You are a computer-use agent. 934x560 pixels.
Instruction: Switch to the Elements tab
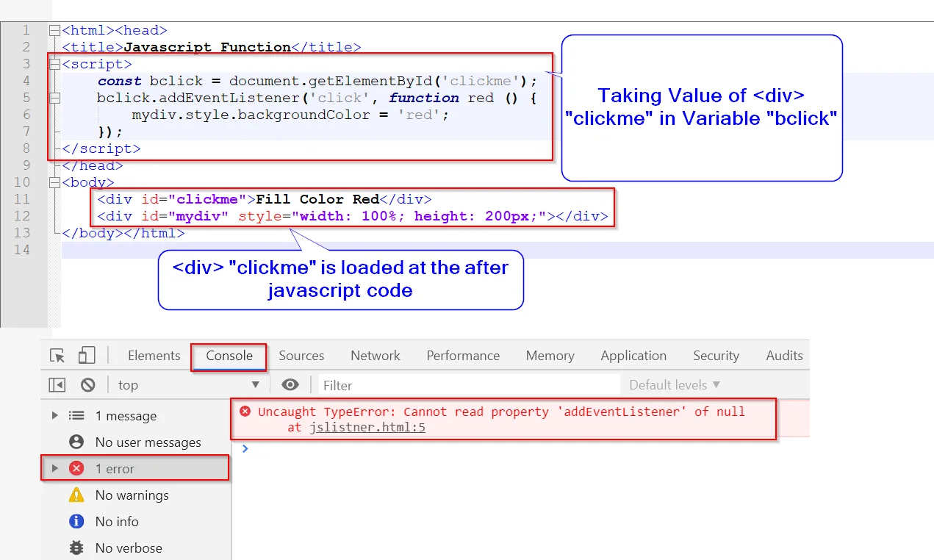pos(154,356)
